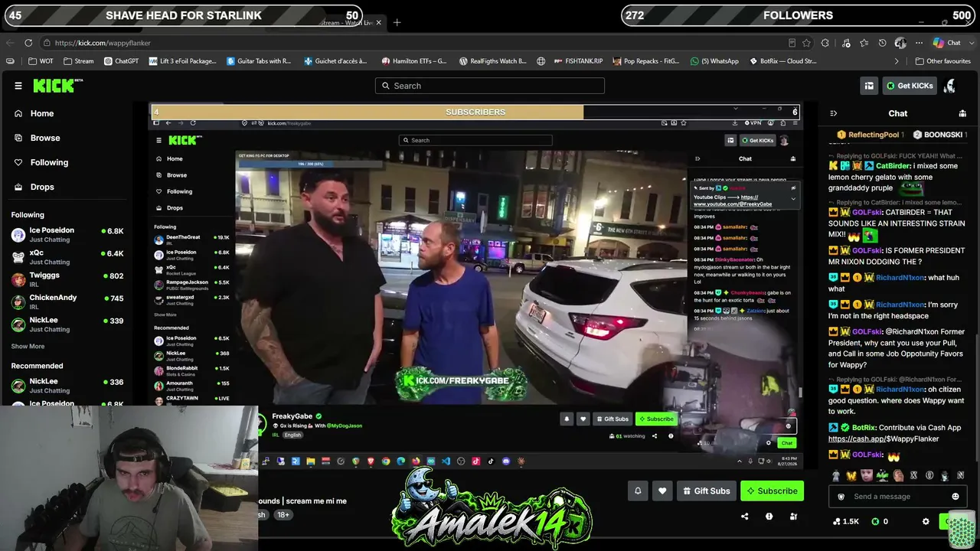Open the Stream bookmark folder
Screen dimensions: 980x551
click(x=79, y=61)
